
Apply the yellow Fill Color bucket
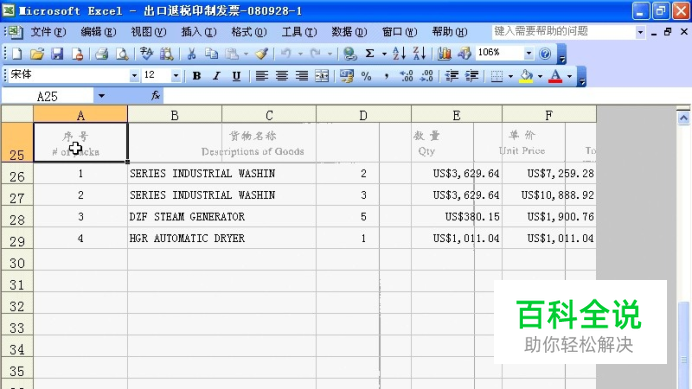tap(526, 76)
